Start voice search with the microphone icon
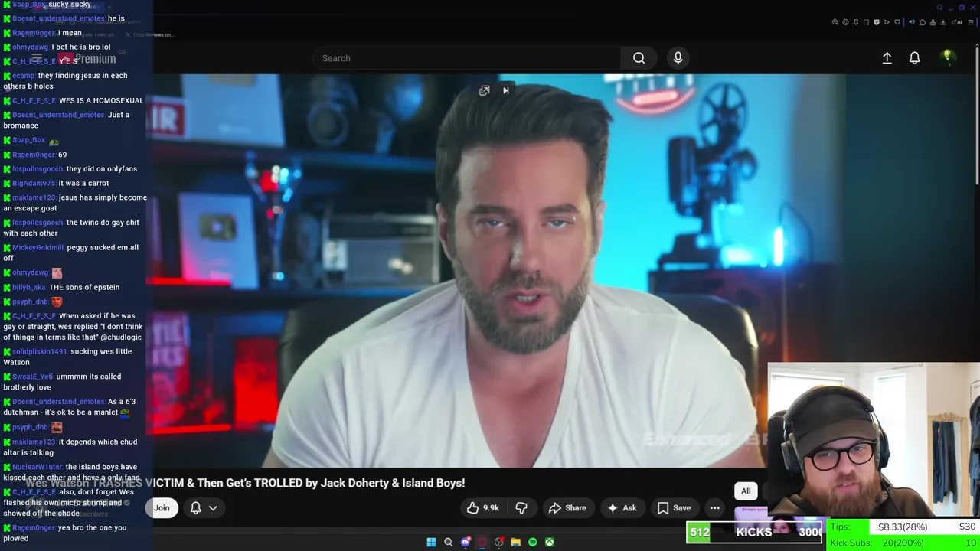The height and width of the screenshot is (551, 980). click(x=678, y=58)
